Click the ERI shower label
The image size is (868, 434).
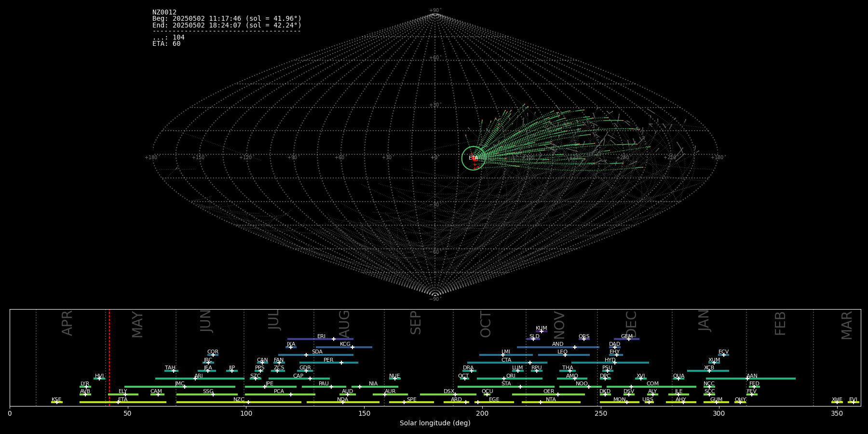pyautogui.click(x=322, y=337)
